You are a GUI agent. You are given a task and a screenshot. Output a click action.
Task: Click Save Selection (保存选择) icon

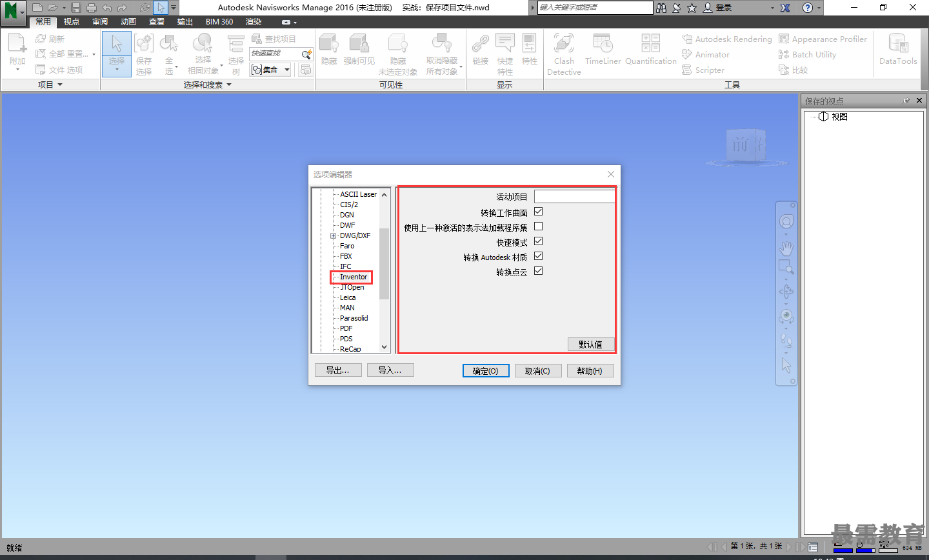click(144, 44)
